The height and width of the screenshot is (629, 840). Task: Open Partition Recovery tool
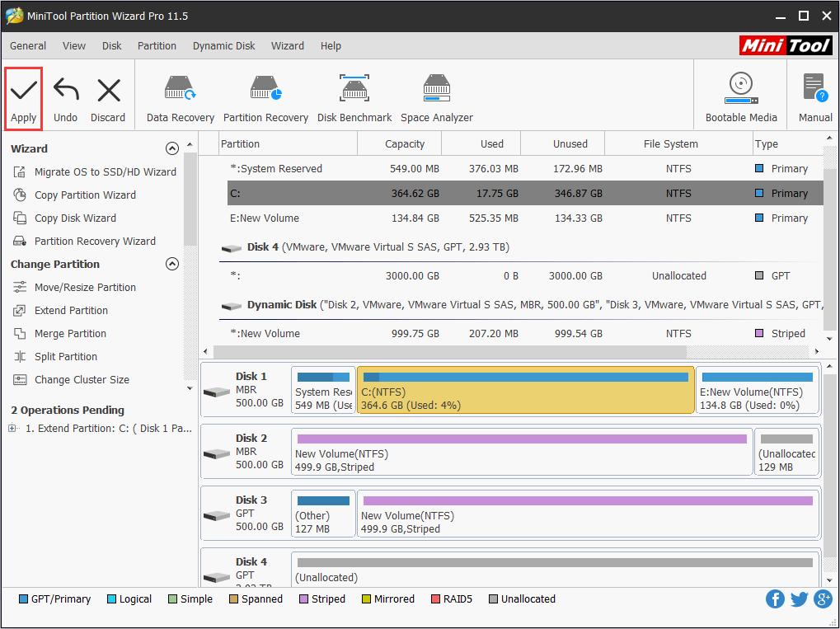click(265, 99)
